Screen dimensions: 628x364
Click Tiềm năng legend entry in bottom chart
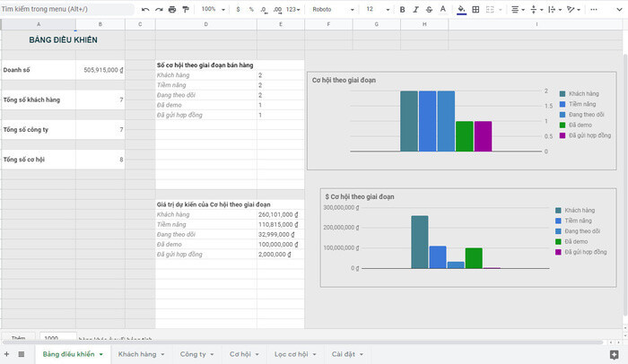point(573,221)
